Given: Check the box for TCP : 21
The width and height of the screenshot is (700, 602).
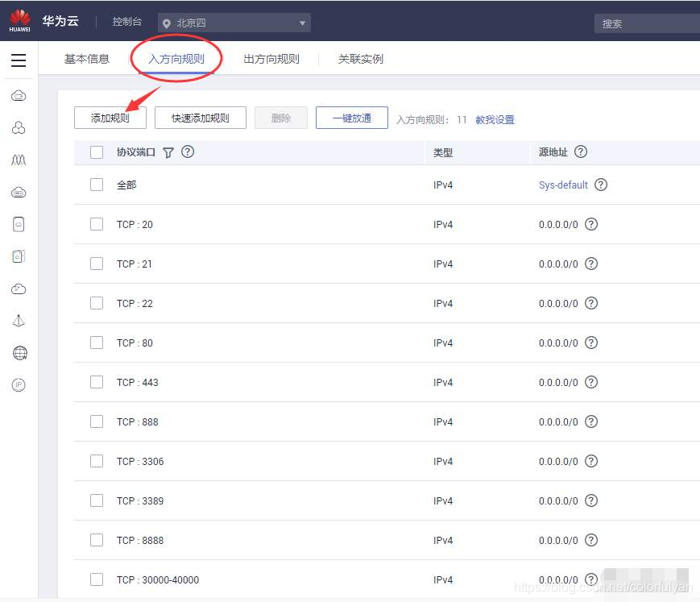Looking at the screenshot, I should (97, 264).
